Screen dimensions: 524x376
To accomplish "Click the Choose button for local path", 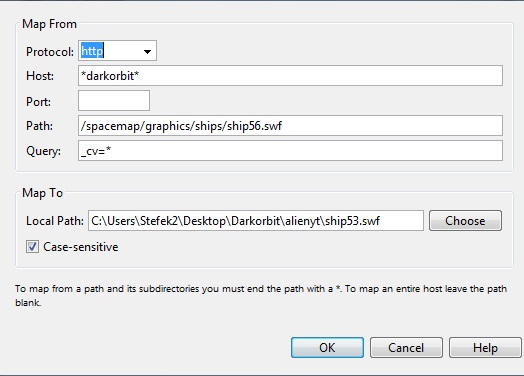I will pyautogui.click(x=465, y=221).
